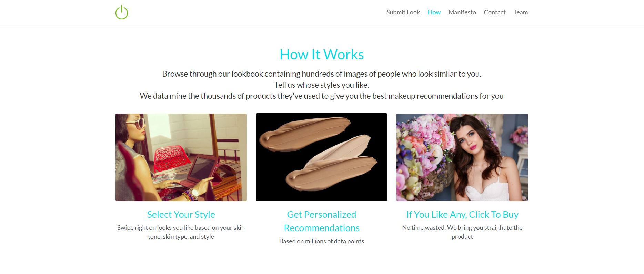Select the Select Your Style image
The height and width of the screenshot is (274, 644).
(181, 157)
